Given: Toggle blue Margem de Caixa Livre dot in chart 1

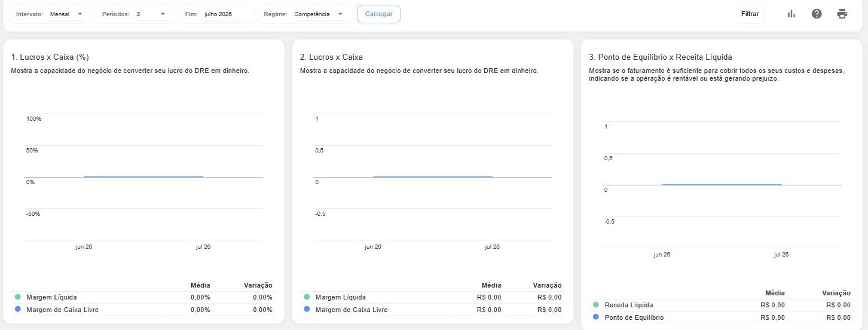Looking at the screenshot, I should click(x=18, y=310).
